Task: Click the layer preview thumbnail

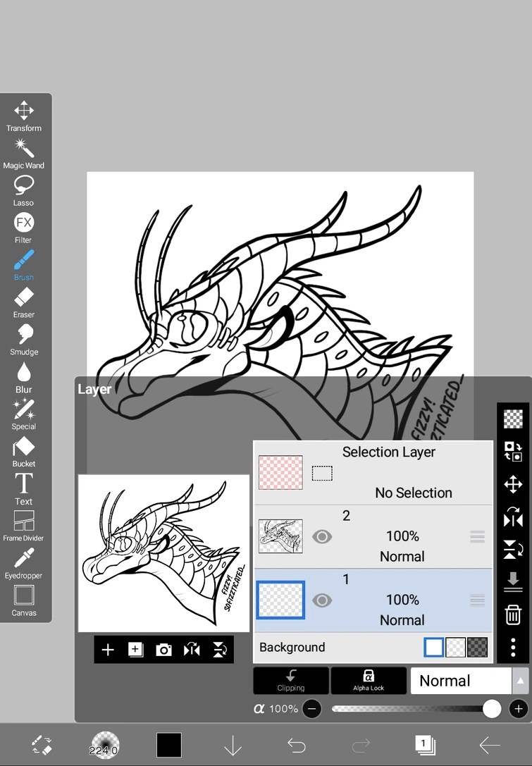Action: [x=163, y=553]
